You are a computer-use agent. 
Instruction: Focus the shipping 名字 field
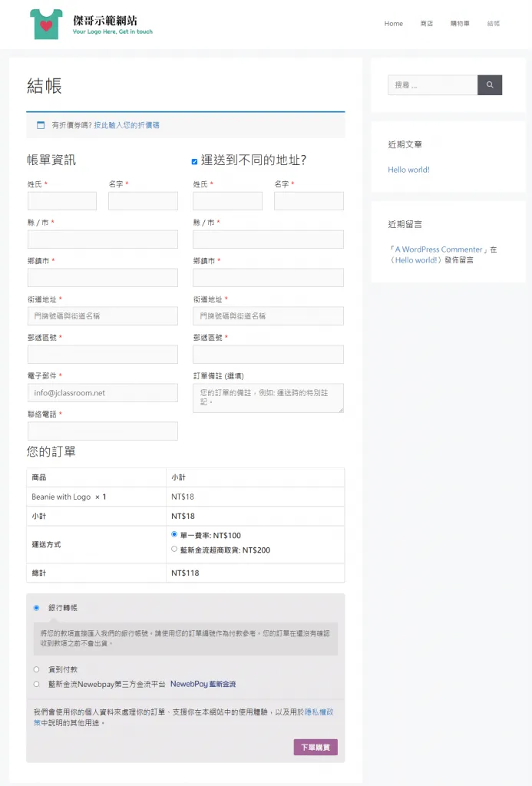tap(309, 201)
